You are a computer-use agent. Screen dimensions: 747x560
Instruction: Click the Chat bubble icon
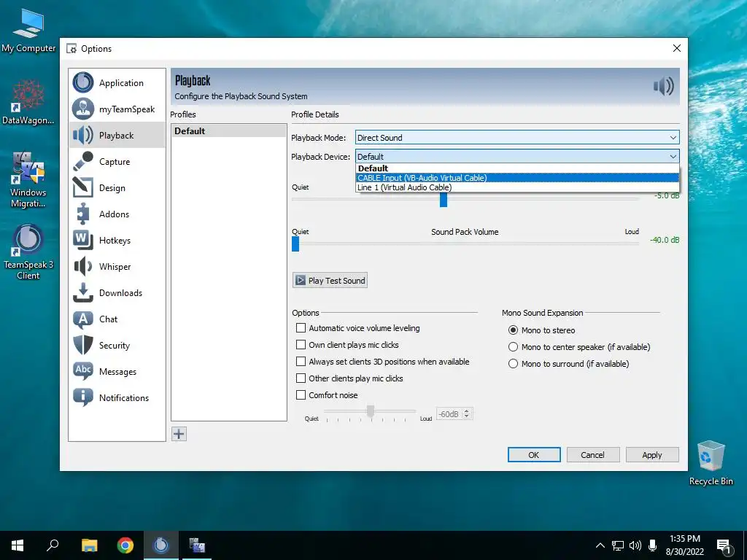(x=83, y=319)
